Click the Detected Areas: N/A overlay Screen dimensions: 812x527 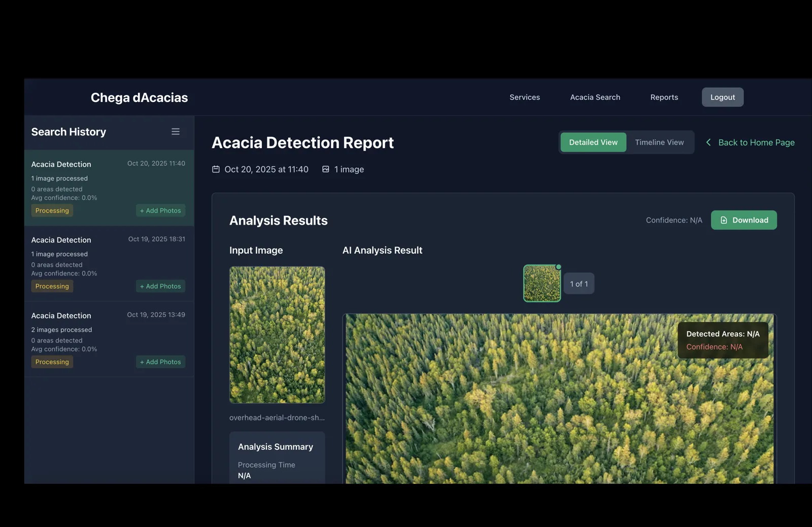[723, 340]
